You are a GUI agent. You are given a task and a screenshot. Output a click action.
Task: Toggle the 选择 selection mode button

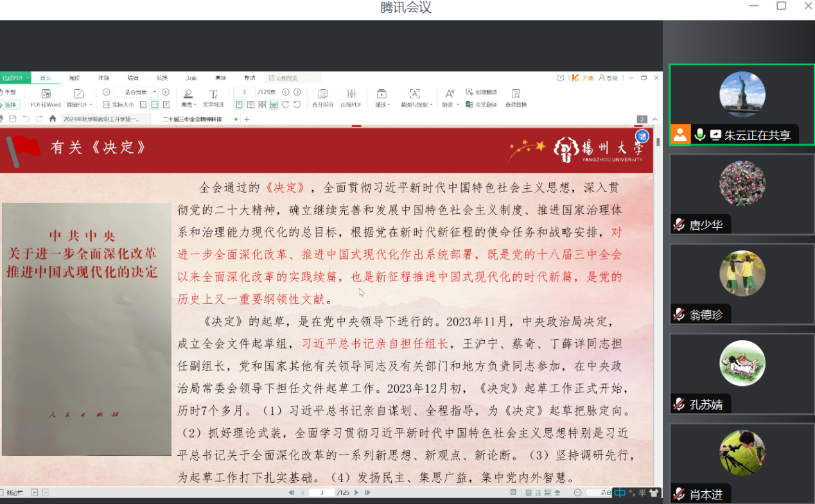click(9, 105)
